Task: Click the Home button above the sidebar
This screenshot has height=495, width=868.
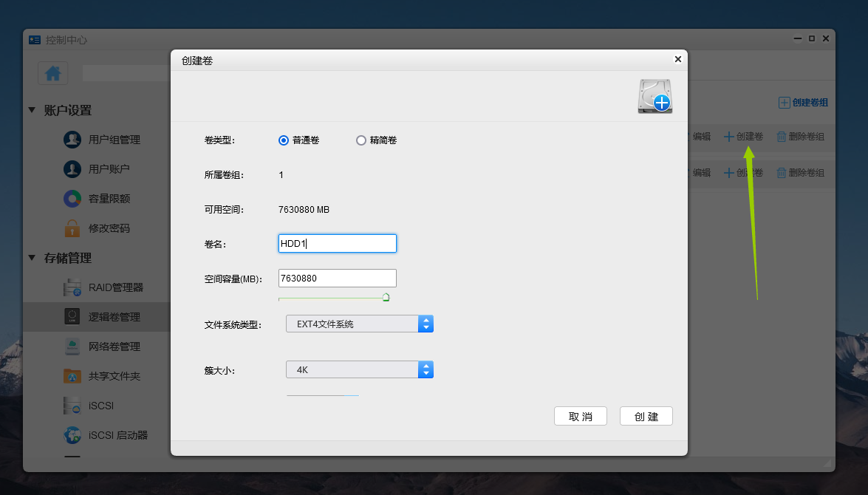Action: pyautogui.click(x=51, y=72)
